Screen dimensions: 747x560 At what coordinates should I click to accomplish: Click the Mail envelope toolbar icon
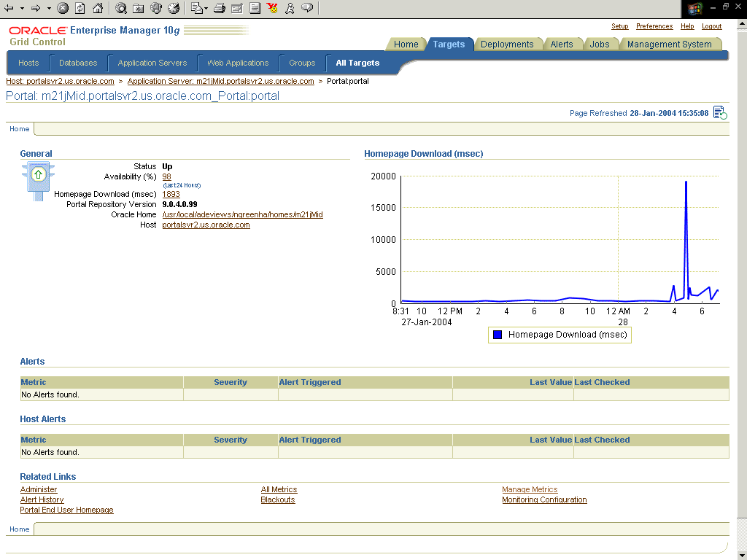coord(196,8)
